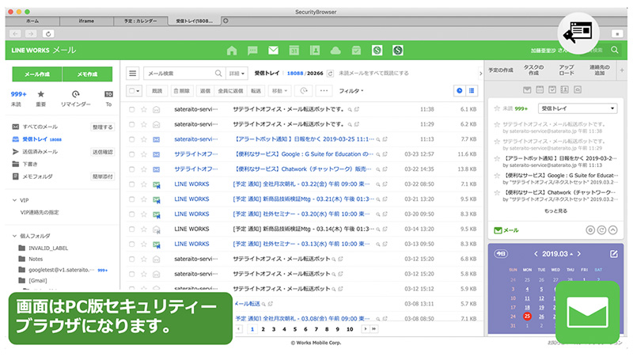Open new browser tab plus icon

(226, 21)
